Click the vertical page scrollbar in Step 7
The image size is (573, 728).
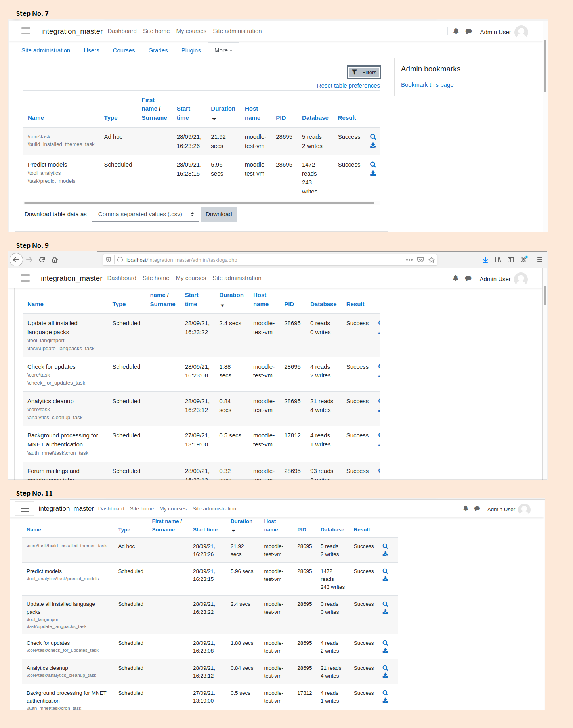(x=545, y=66)
